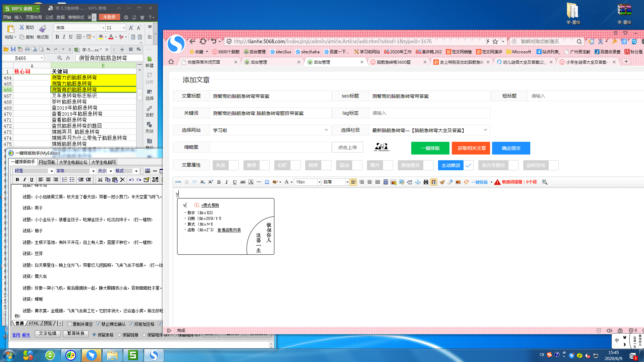Insert special character with omega icon

pyautogui.click(x=267, y=182)
